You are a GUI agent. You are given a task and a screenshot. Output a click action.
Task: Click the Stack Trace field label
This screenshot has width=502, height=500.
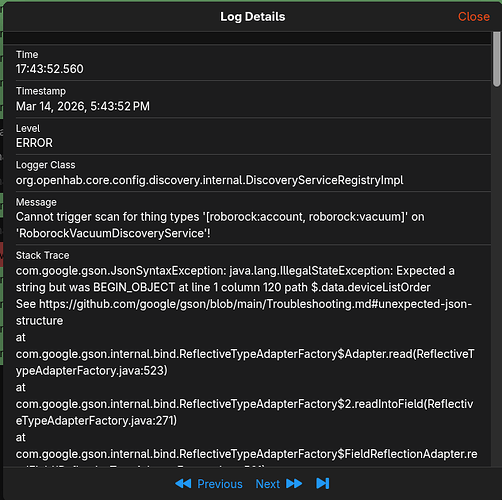(43, 255)
